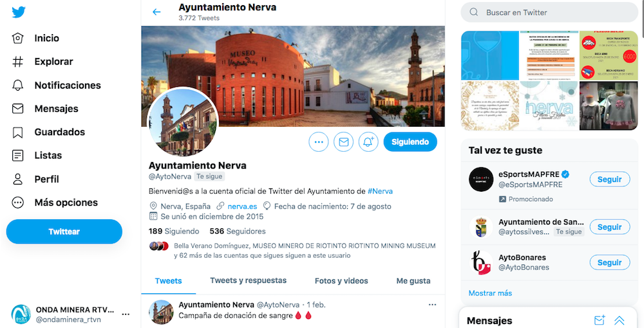
Task: Click the Twitter bird logo
Action: click(19, 12)
